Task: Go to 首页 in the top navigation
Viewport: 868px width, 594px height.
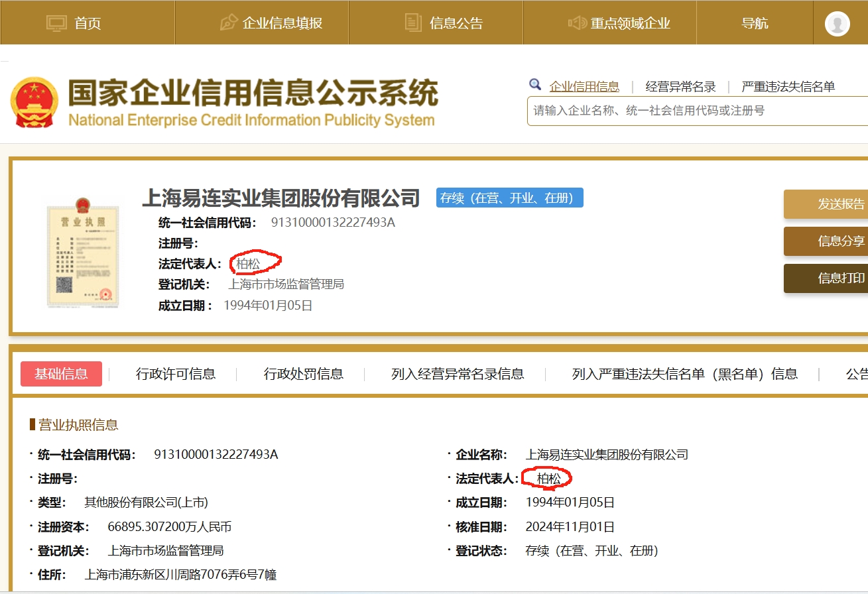Action: (88, 23)
